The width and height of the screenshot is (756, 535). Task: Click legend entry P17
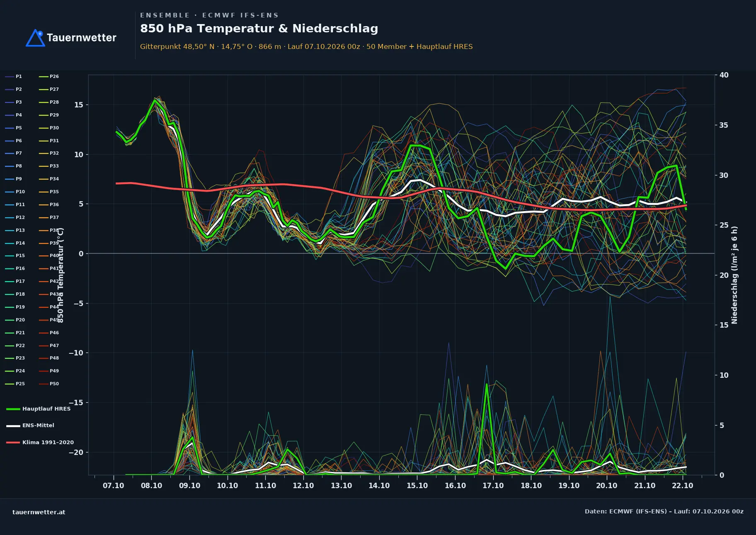pyautogui.click(x=15, y=282)
